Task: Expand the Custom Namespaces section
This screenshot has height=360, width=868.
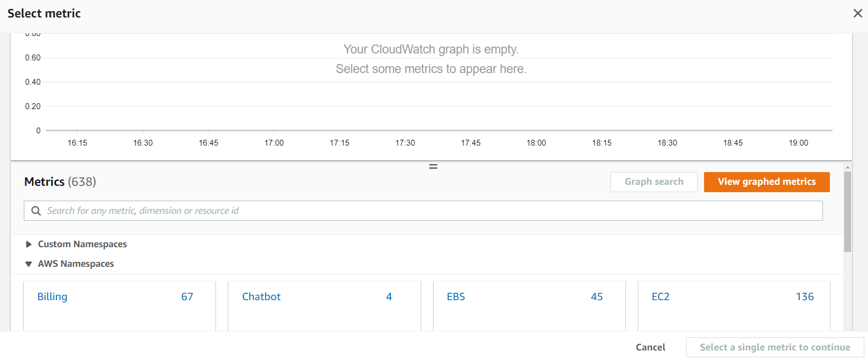Action: pos(82,244)
